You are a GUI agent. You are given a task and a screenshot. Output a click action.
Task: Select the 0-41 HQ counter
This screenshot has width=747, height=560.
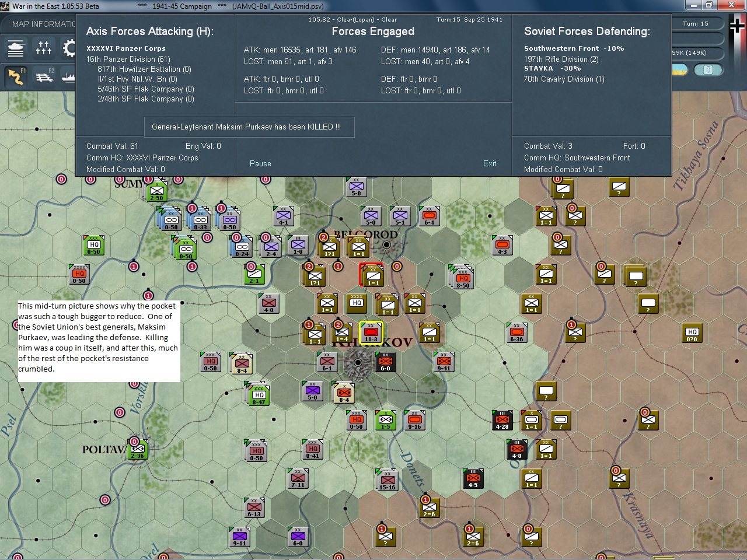pyautogui.click(x=313, y=449)
